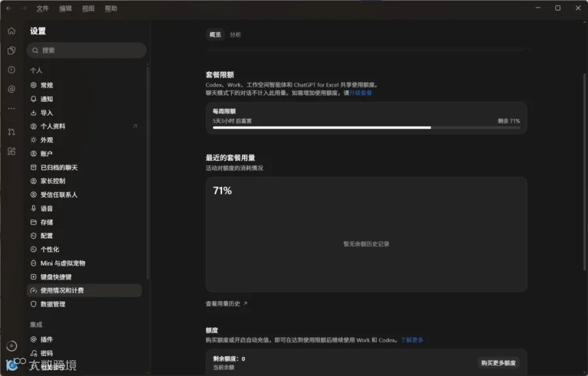588x376 pixels.
Task: Open 家长控制 settings
Action: coord(84,181)
